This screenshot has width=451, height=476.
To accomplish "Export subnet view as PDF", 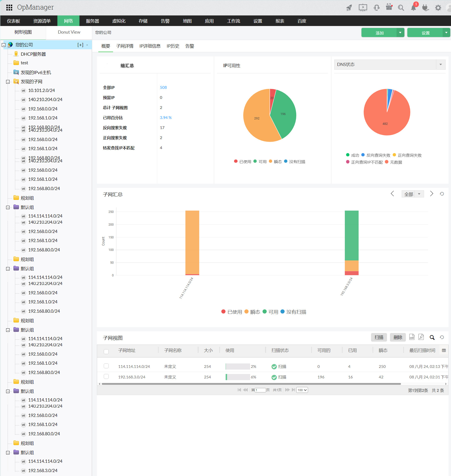I will [421, 337].
